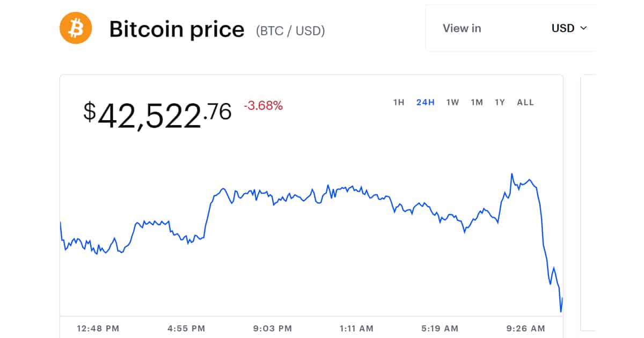The height and width of the screenshot is (338, 644).
Task: Click the View in label
Action: point(462,28)
